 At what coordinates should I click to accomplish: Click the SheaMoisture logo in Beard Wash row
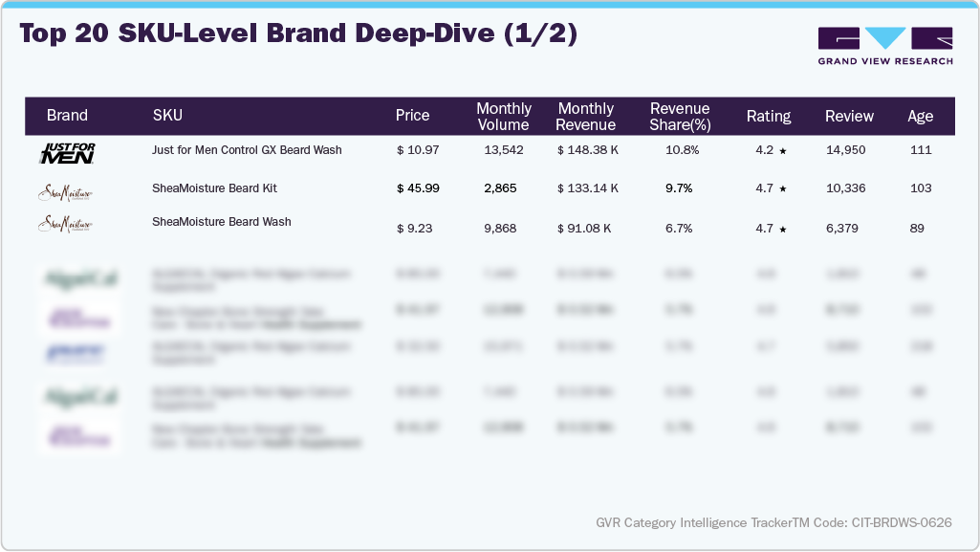pos(65,224)
